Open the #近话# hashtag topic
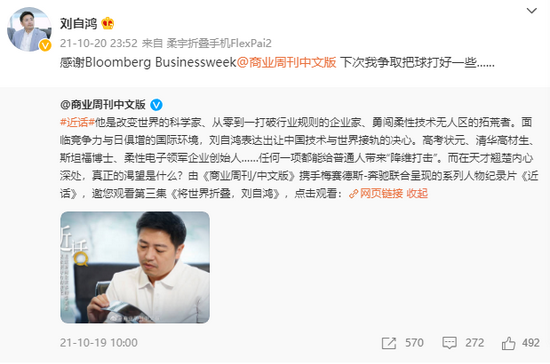This screenshot has height=364, width=550. [77, 122]
